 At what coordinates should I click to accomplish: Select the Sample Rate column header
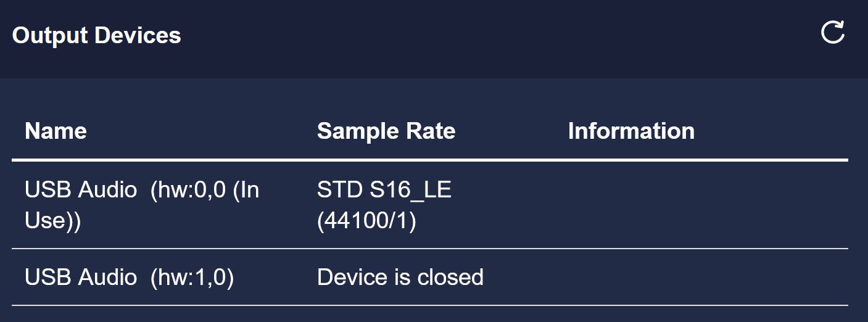click(x=386, y=131)
